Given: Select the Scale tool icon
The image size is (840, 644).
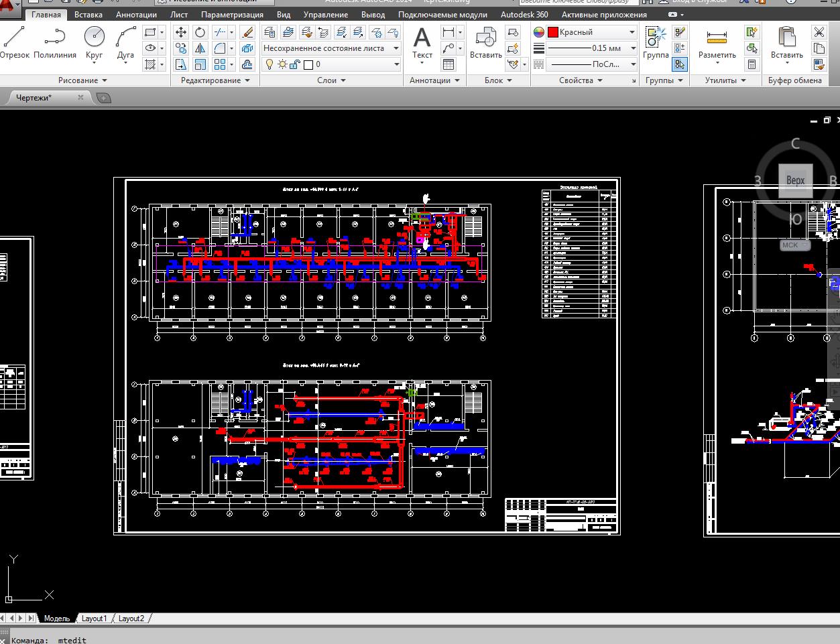Looking at the screenshot, I should coord(200,64).
